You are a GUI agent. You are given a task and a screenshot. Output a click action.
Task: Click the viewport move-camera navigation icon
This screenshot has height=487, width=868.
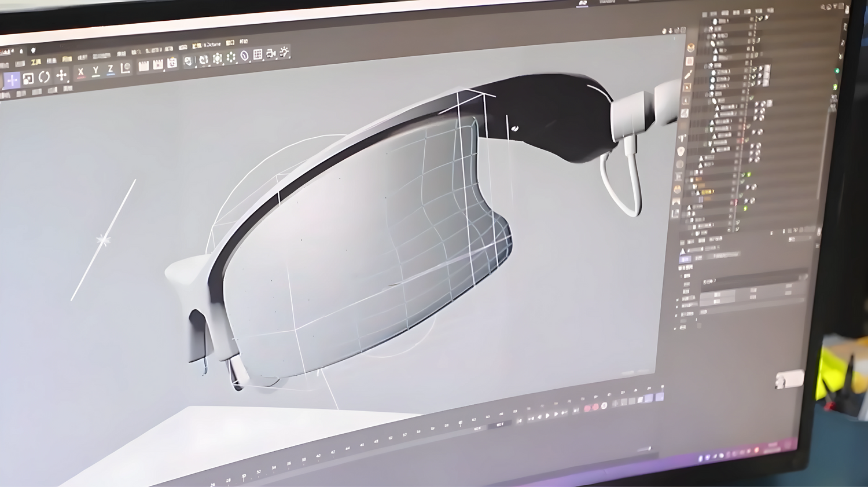(665, 31)
